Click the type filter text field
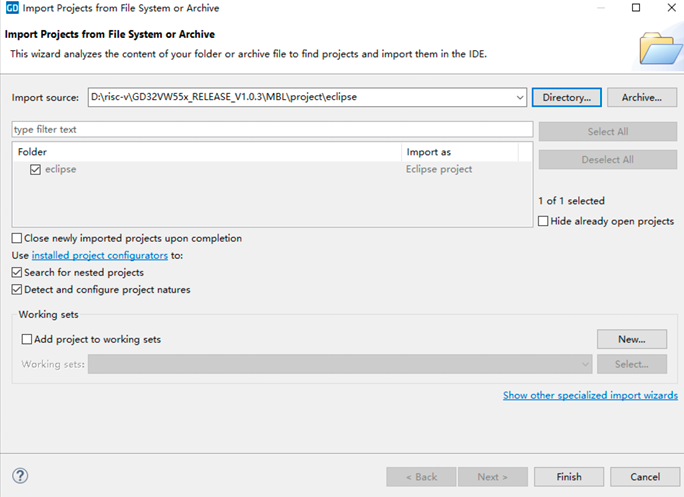This screenshot has width=684, height=497. click(272, 129)
